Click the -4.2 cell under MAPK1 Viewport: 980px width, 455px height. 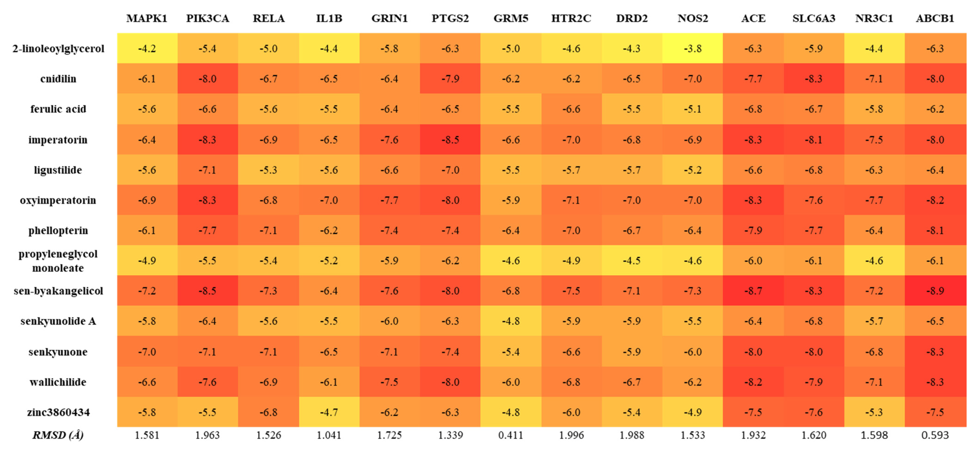[147, 49]
